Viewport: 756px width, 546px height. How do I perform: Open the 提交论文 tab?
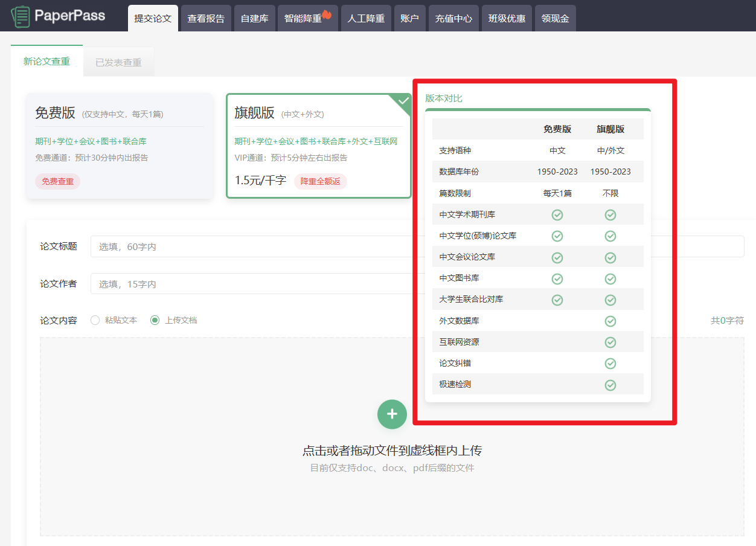point(153,18)
